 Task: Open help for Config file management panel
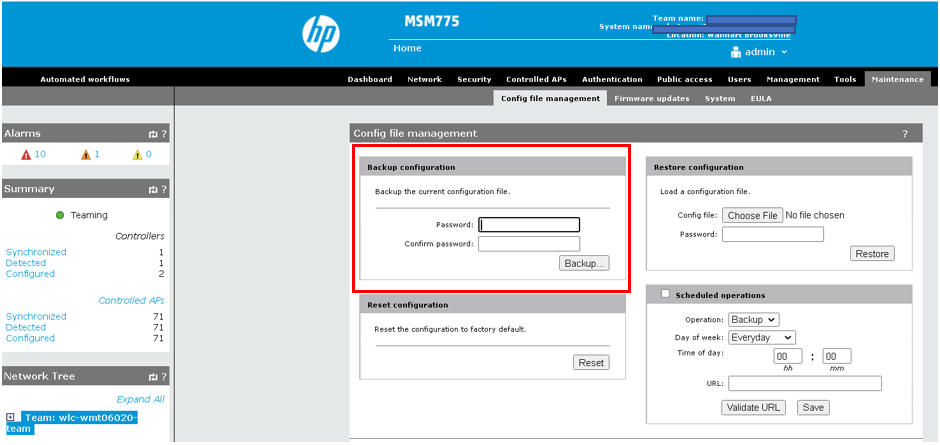pos(905,133)
